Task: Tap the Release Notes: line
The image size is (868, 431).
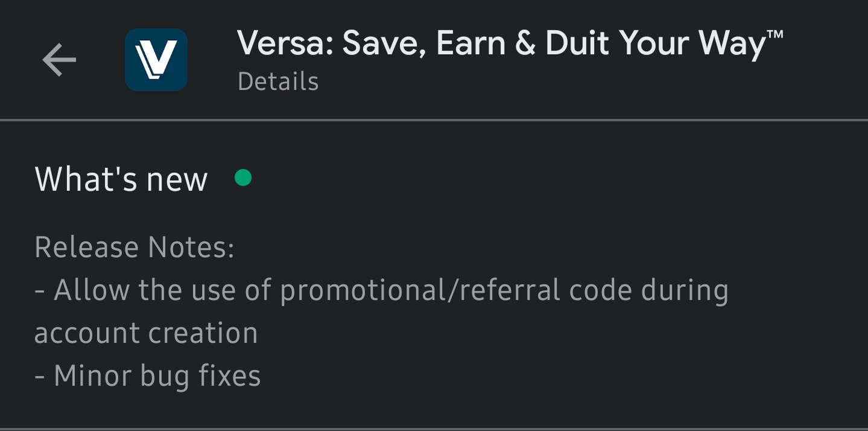Action: 135,247
